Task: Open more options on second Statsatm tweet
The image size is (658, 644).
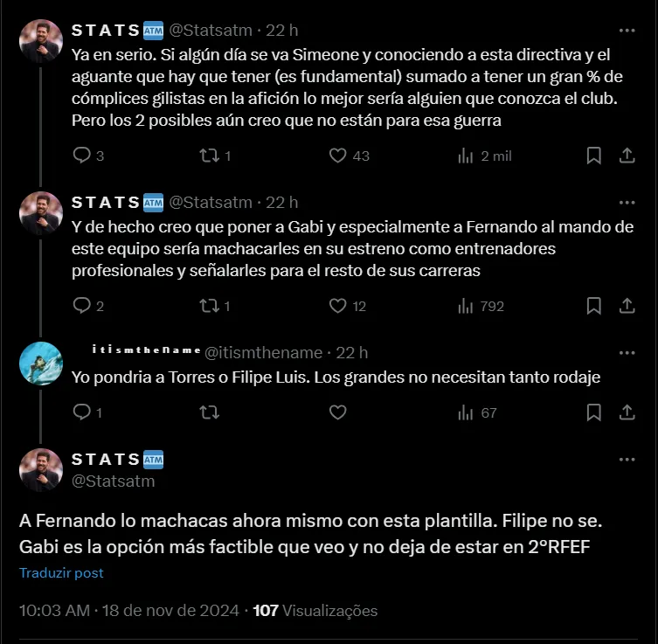Action: (x=627, y=202)
